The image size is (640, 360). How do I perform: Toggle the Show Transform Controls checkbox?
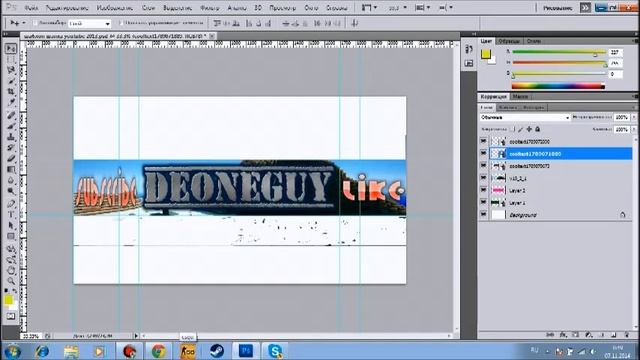coord(121,23)
